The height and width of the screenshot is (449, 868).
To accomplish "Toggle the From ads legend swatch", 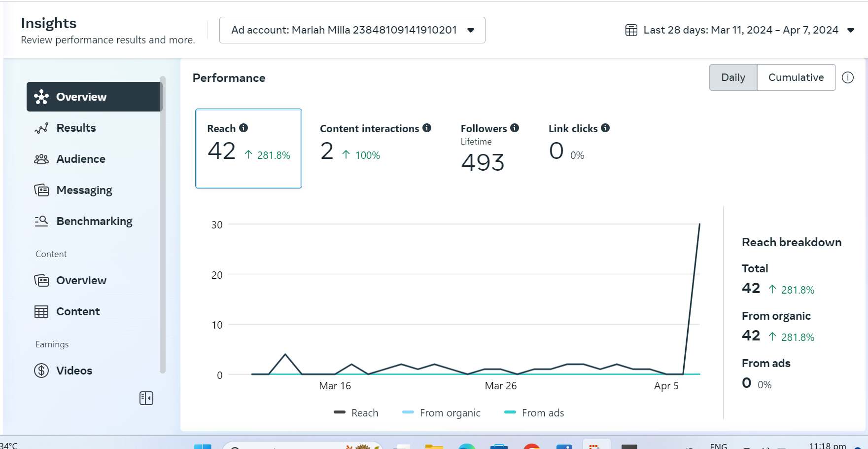I will point(510,412).
